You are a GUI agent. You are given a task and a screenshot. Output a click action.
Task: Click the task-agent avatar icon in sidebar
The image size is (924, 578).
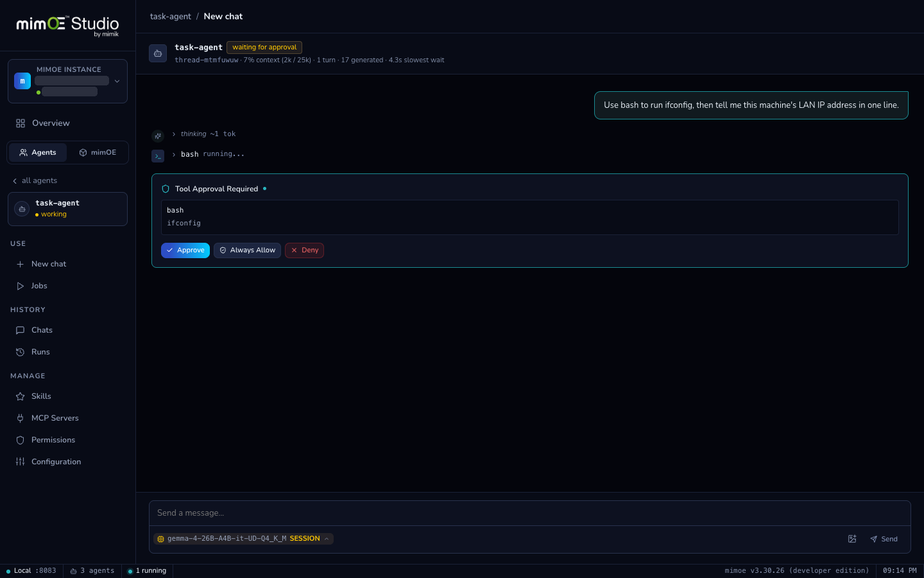pos(22,209)
